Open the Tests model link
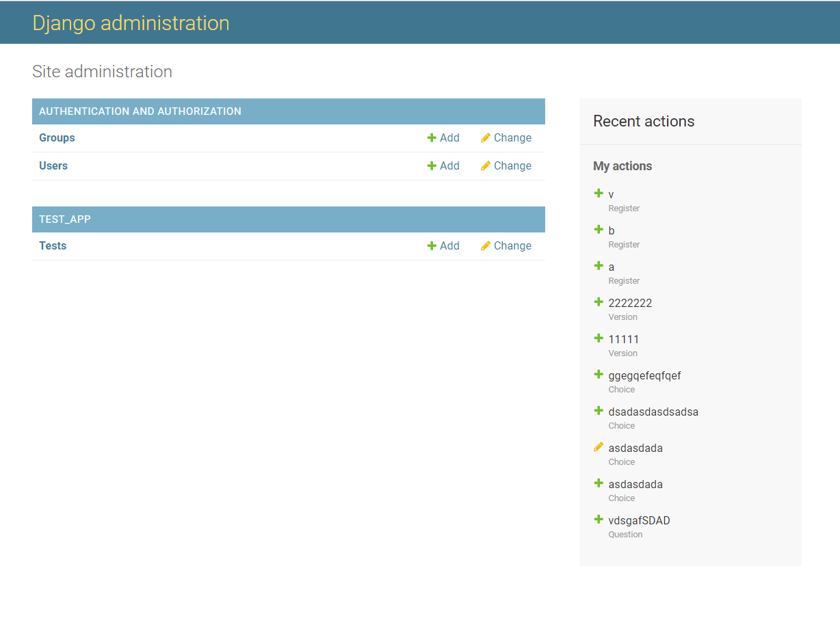The height and width of the screenshot is (644, 840). tap(53, 246)
